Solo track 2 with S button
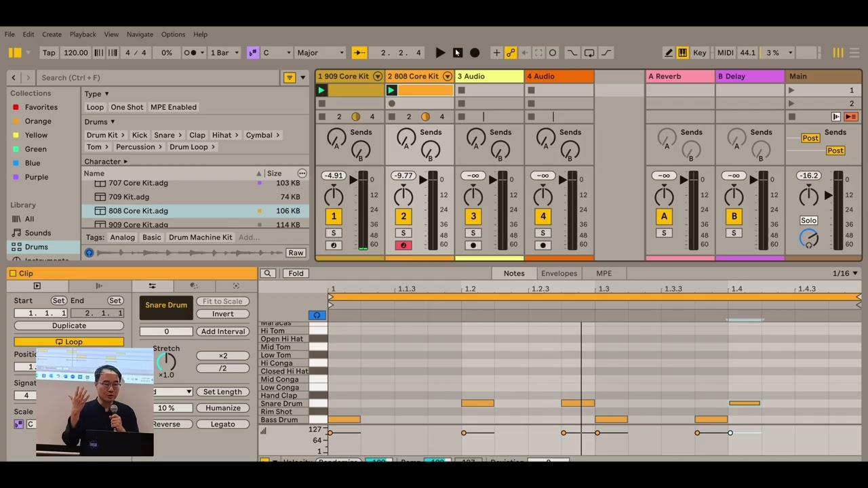Screen dimensions: 868x488 click(x=403, y=233)
